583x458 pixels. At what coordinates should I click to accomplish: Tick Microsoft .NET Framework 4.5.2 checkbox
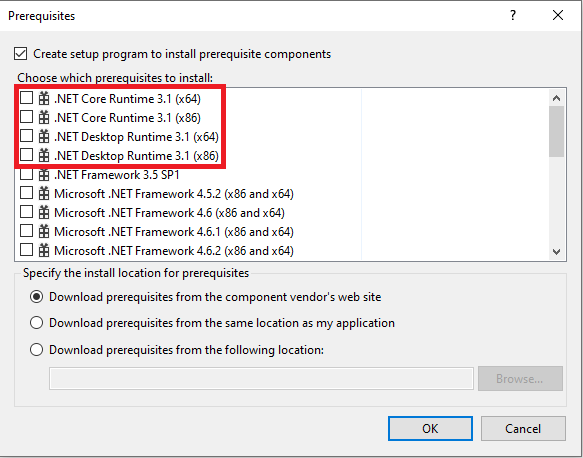pyautogui.click(x=26, y=193)
